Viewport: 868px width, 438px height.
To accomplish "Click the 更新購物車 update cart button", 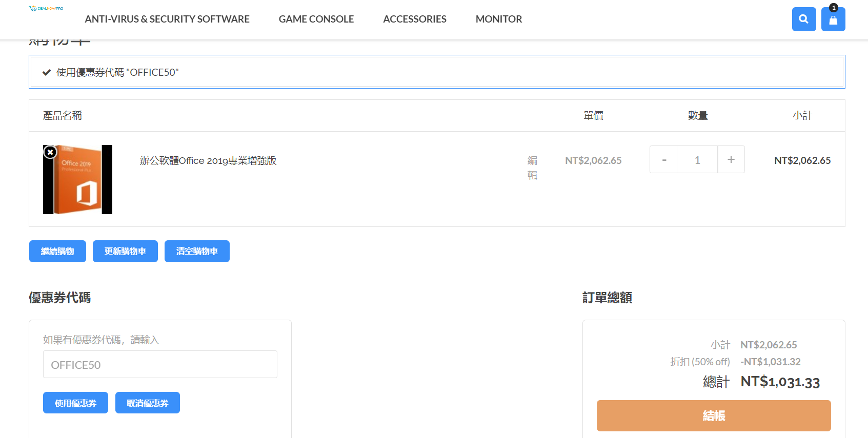I will pos(125,251).
